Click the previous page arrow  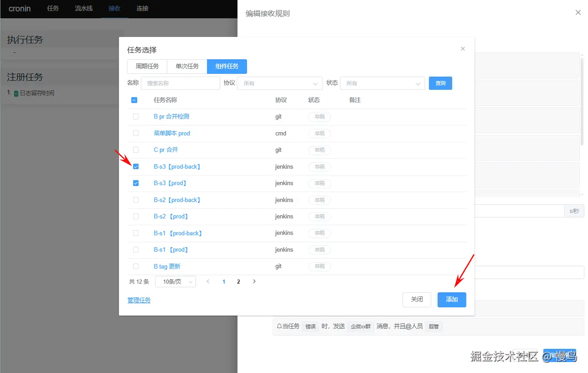tap(208, 281)
